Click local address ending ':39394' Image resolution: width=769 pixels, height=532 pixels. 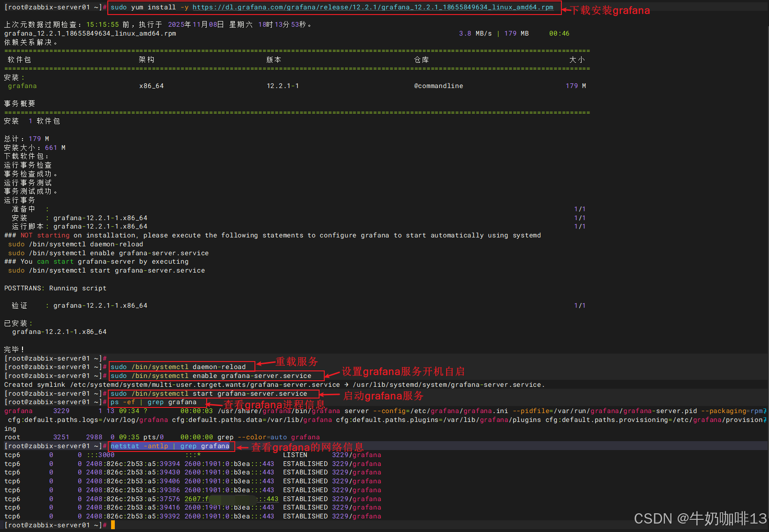click(133, 464)
